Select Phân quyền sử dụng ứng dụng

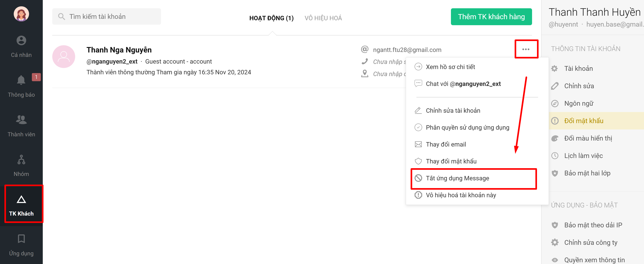pyautogui.click(x=467, y=127)
